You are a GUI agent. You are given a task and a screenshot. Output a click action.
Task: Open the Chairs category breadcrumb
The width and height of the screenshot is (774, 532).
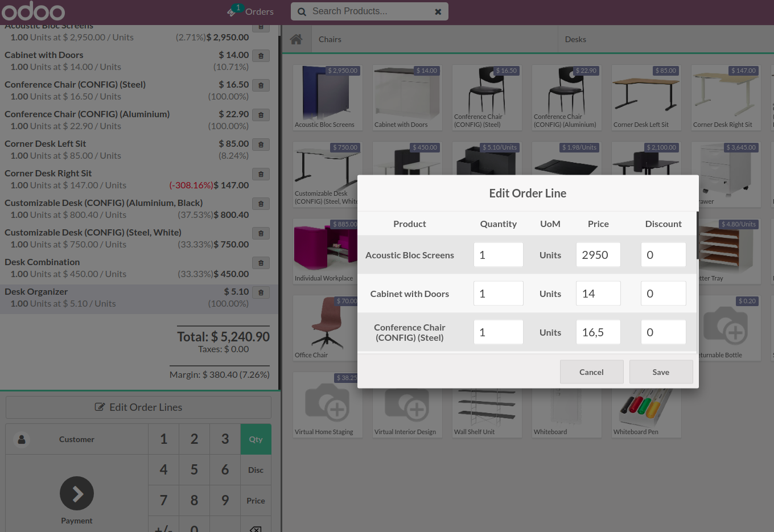pos(330,39)
